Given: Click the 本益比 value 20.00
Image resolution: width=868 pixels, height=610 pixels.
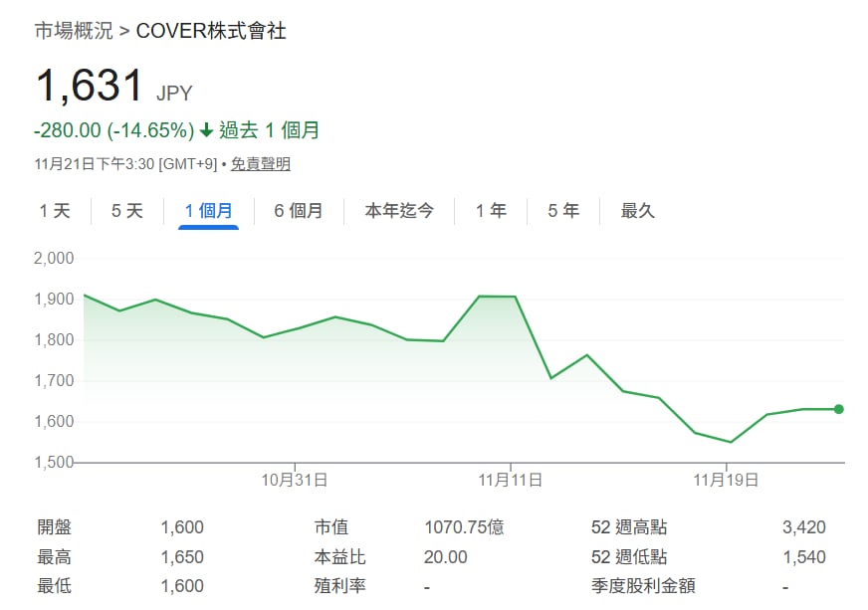Looking at the screenshot, I should pos(445,557).
